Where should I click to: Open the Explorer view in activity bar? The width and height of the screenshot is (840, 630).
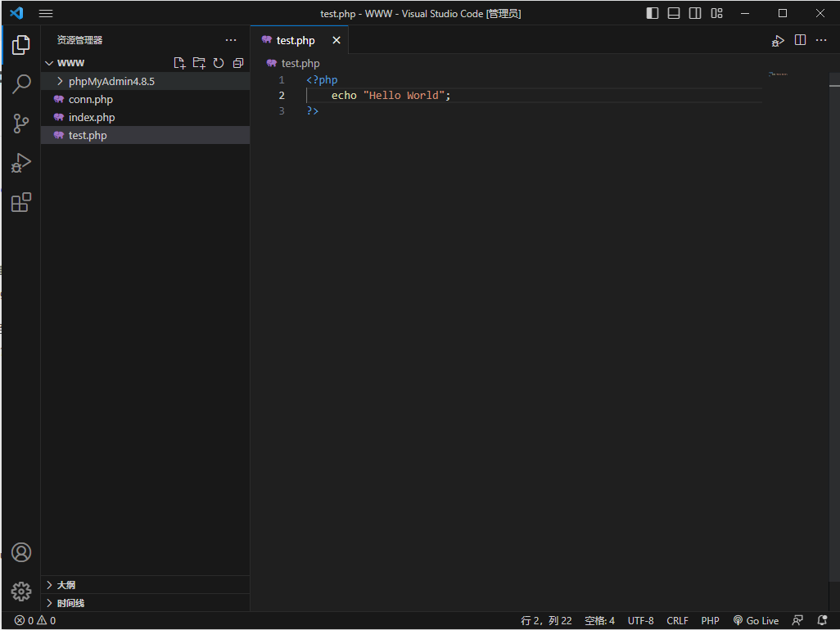pyautogui.click(x=21, y=45)
